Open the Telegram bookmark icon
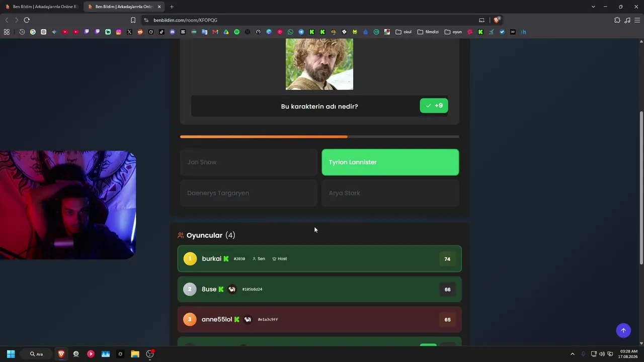The width and height of the screenshot is (644, 362). (x=301, y=32)
